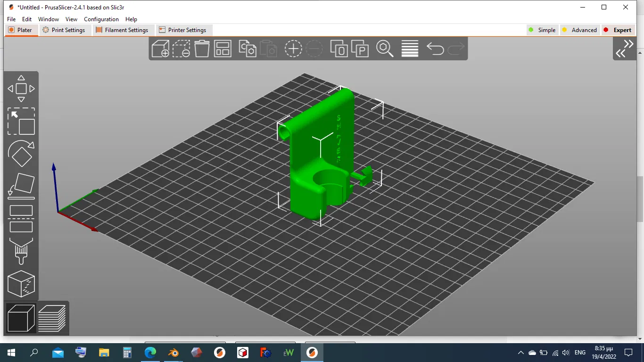Select Expert mode
The width and height of the screenshot is (644, 362).
(618, 30)
